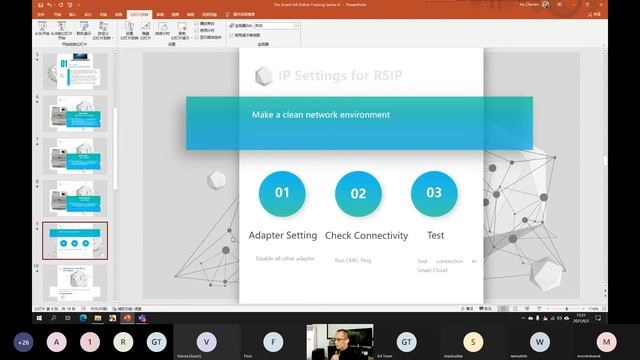Switch to Reading View icon
Viewport: 640px width, 360px height.
coord(527,309)
